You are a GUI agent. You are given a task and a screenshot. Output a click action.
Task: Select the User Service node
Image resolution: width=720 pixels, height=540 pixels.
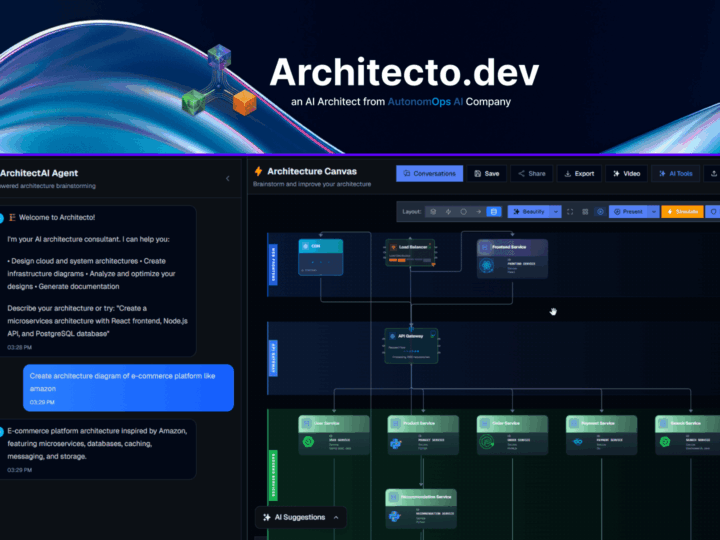pyautogui.click(x=334, y=435)
